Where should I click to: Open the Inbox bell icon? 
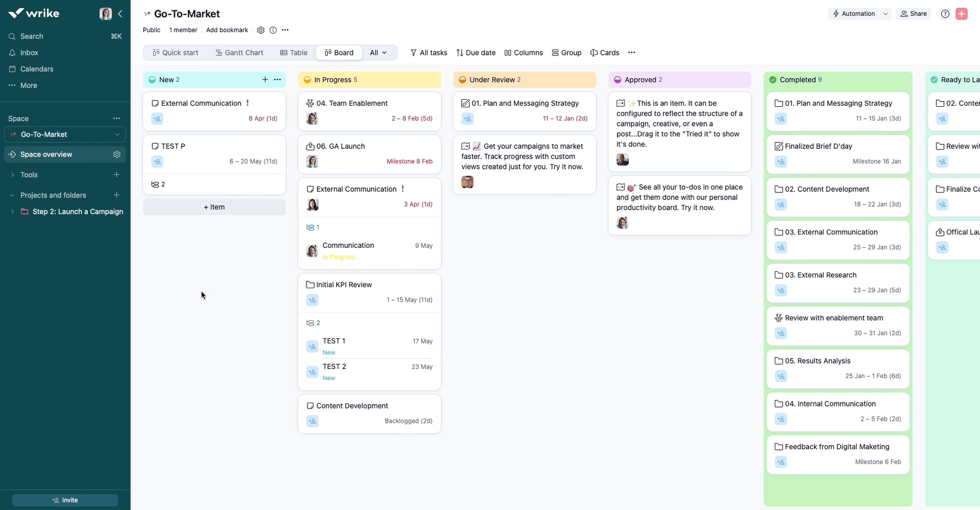click(11, 52)
